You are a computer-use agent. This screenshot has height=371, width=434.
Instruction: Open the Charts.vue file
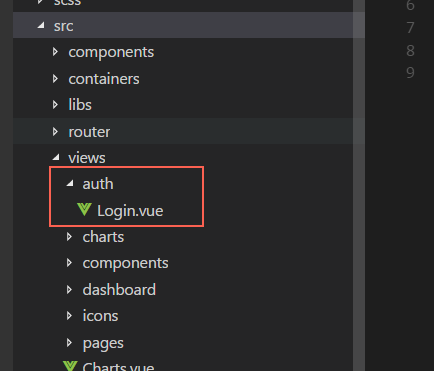pyautogui.click(x=118, y=367)
